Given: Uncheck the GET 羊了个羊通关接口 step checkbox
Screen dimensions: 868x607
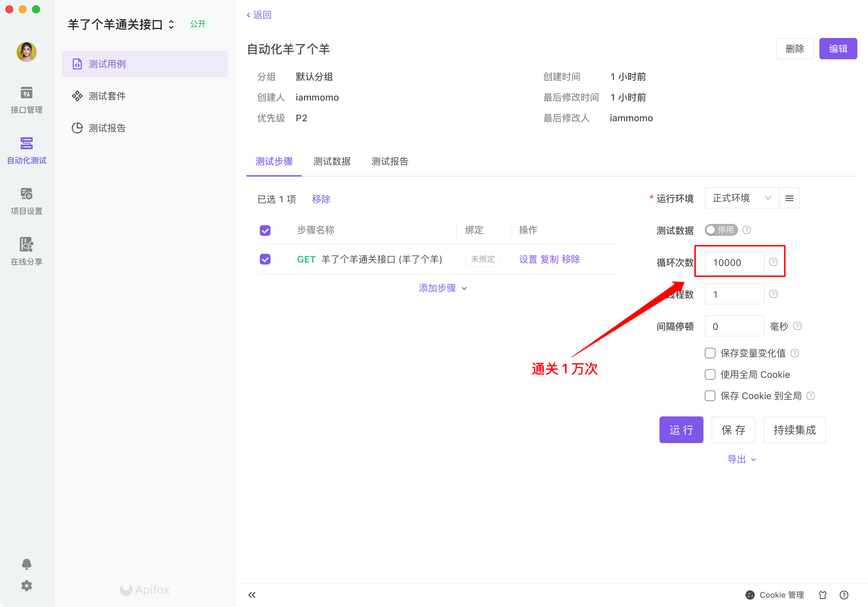Looking at the screenshot, I should (265, 259).
